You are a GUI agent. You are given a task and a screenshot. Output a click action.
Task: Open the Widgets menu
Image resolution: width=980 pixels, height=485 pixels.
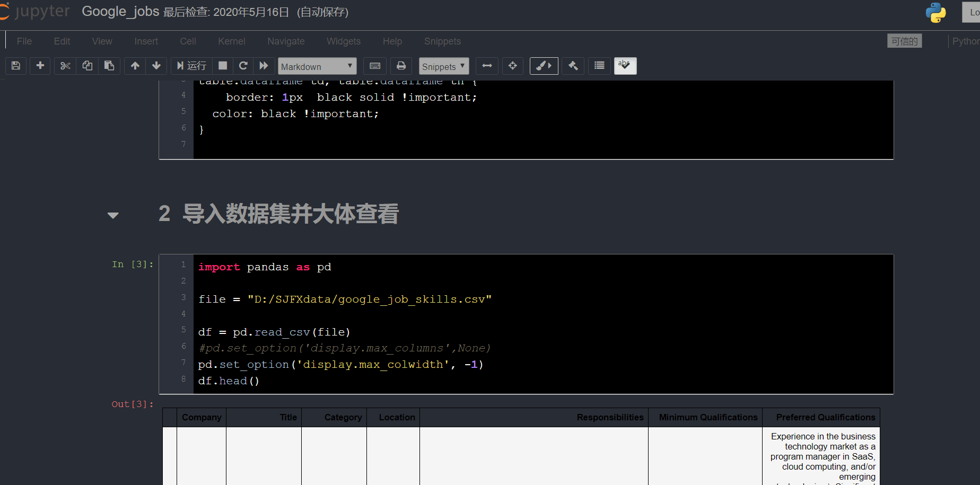click(x=343, y=41)
